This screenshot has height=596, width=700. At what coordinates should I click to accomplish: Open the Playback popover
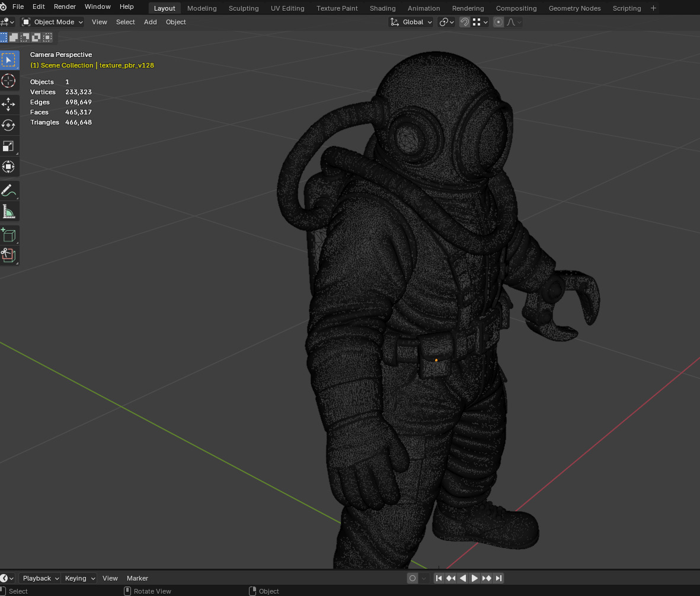pos(41,578)
